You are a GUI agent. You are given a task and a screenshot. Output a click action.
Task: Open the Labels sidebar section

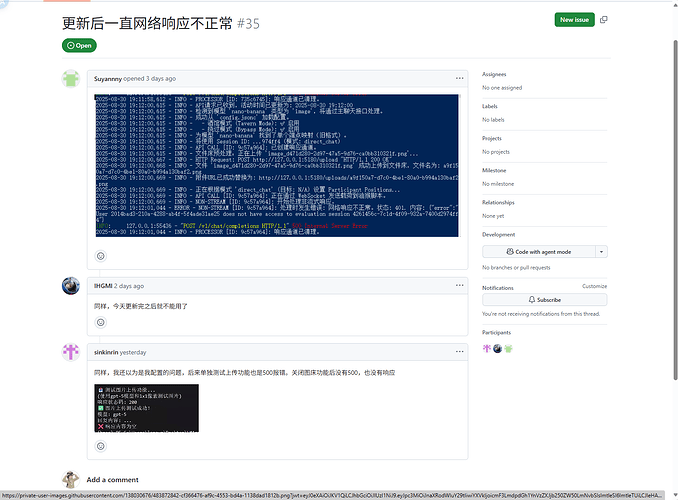490,106
